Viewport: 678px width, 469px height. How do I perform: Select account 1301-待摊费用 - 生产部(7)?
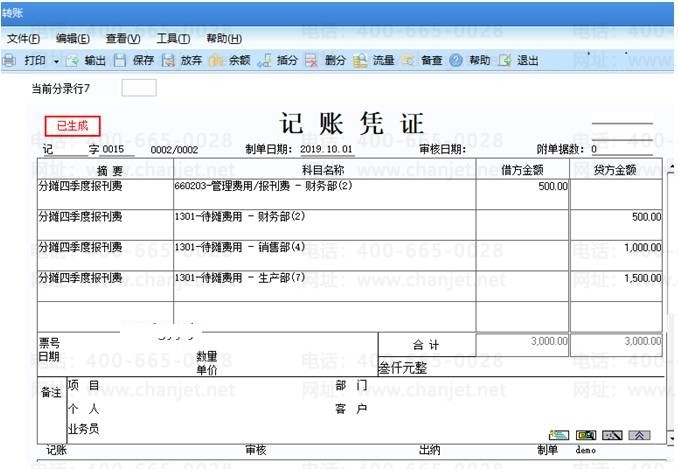coord(240,278)
